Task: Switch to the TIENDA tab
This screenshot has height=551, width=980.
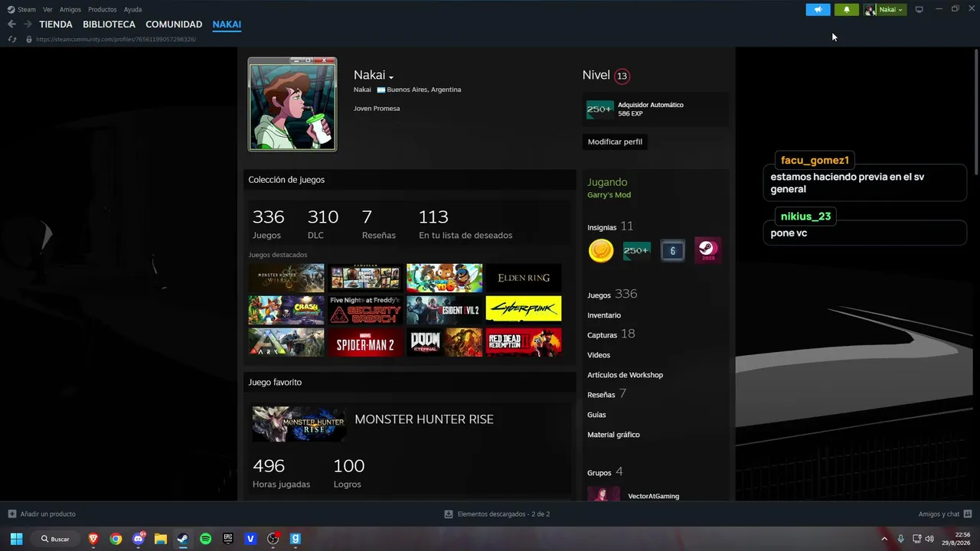Action: (56, 24)
